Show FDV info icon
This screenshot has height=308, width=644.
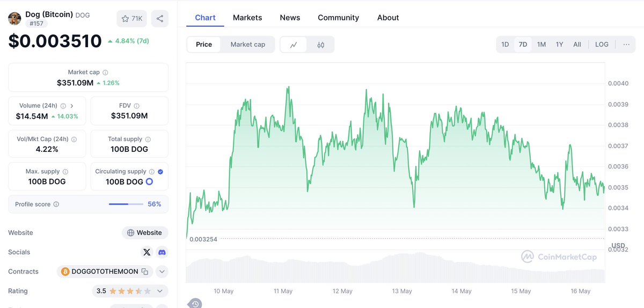pos(136,106)
